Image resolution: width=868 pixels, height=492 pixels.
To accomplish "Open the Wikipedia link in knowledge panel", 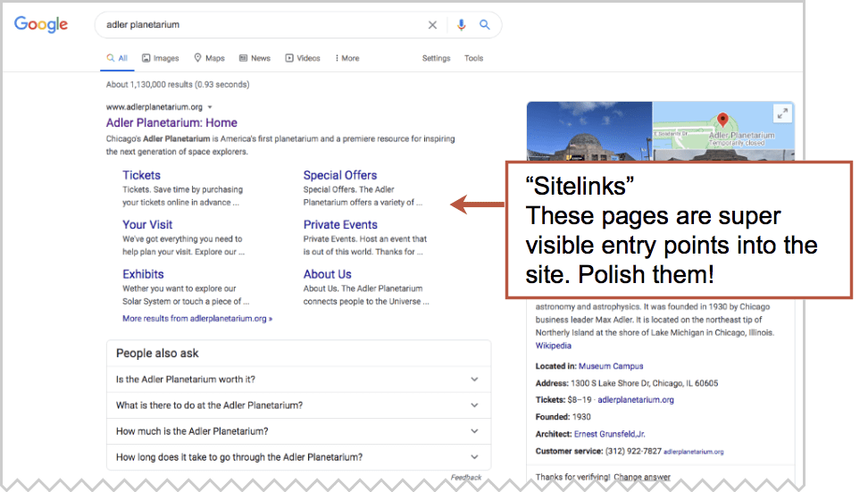I will pos(553,346).
